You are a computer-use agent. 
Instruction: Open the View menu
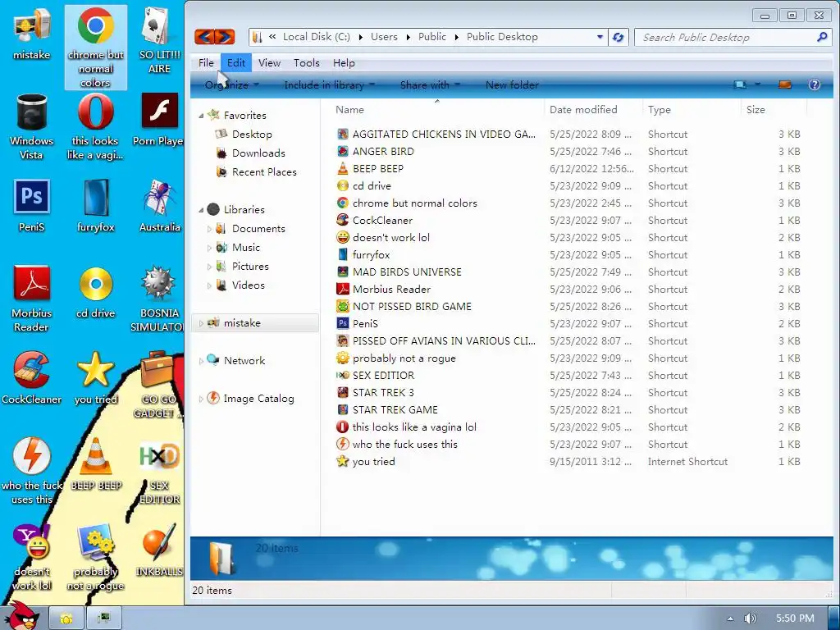pyautogui.click(x=269, y=62)
